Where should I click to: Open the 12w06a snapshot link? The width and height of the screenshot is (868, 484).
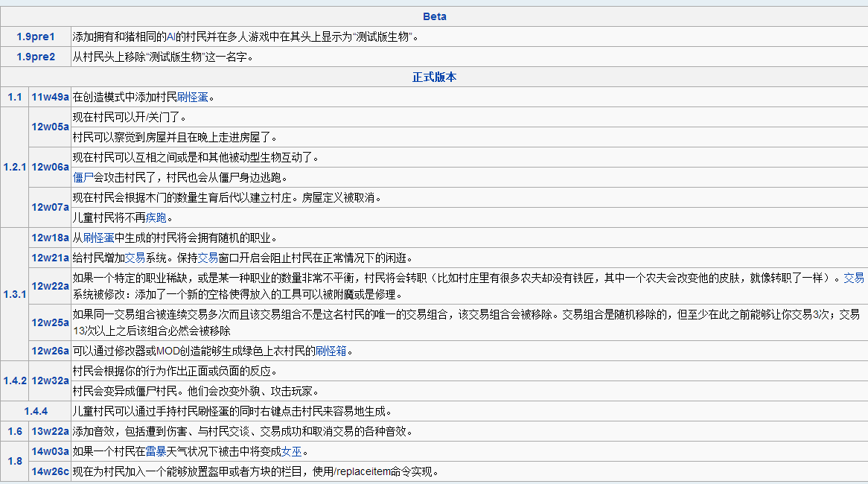pos(50,167)
